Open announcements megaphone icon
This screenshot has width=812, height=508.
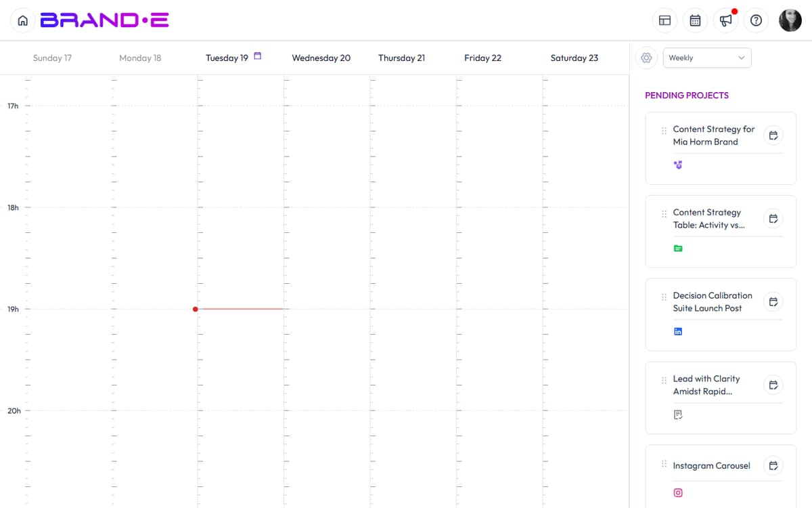[x=725, y=20]
